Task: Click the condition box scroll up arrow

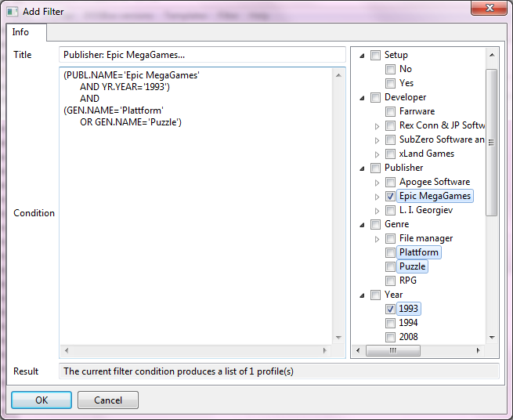Action: 338,75
